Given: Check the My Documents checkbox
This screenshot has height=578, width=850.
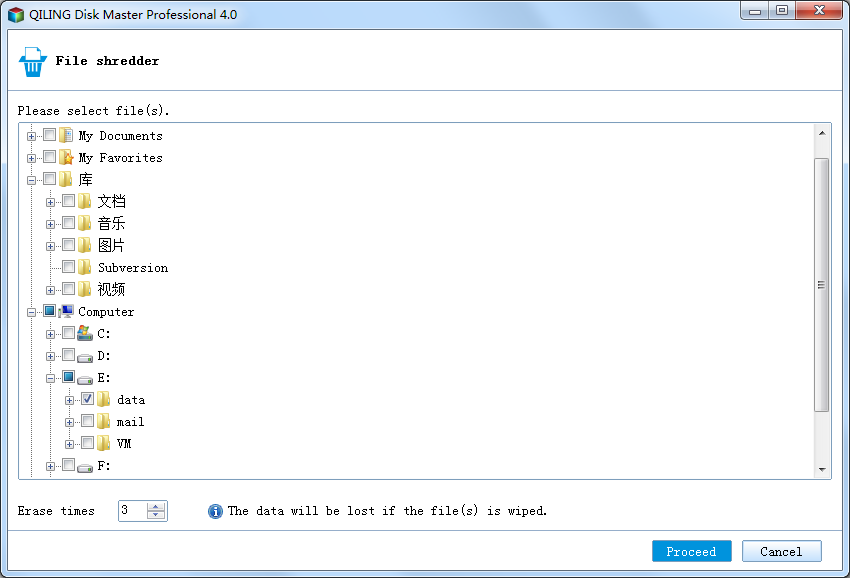Looking at the screenshot, I should pyautogui.click(x=49, y=134).
